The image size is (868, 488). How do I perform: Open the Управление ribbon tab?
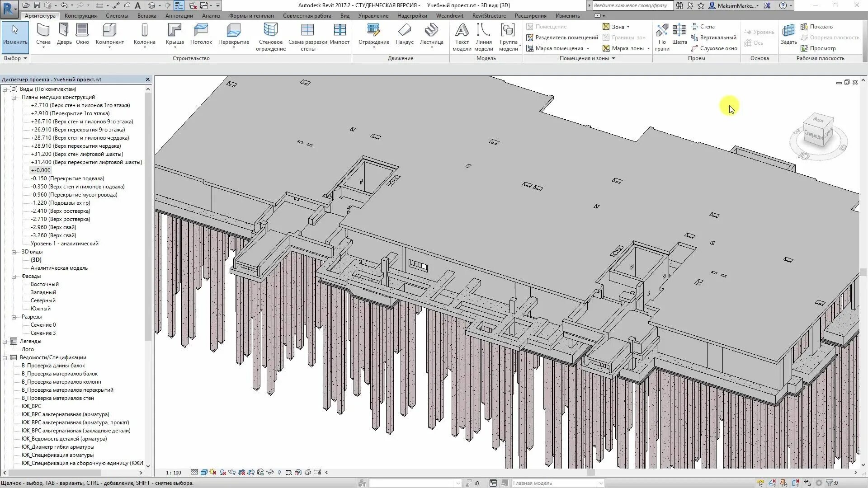[x=373, y=15]
